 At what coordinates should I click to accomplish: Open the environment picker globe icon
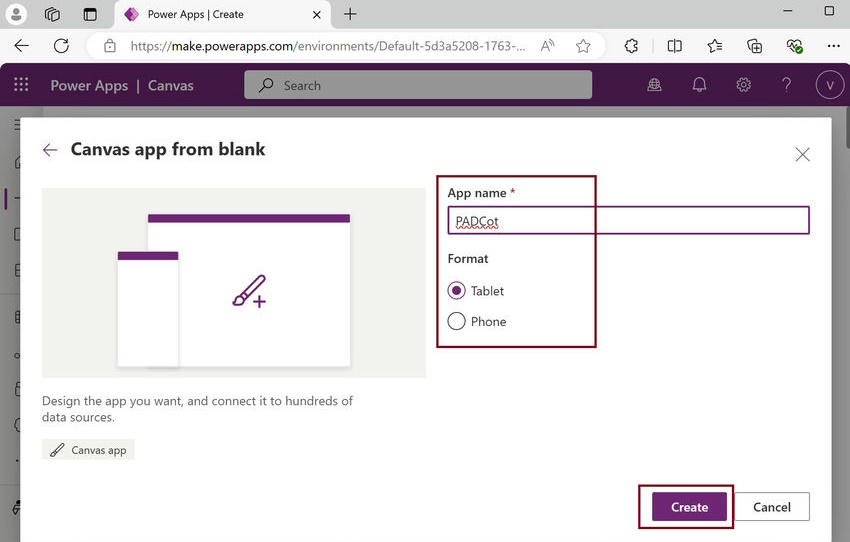pos(654,85)
